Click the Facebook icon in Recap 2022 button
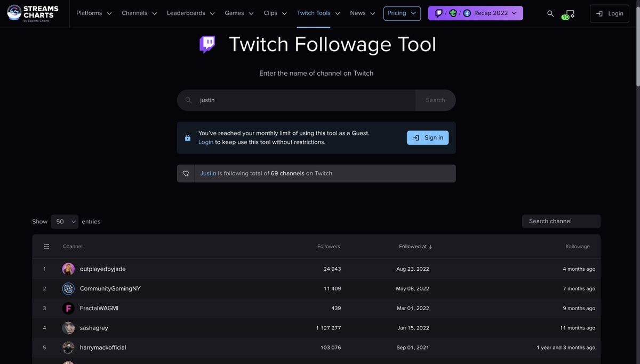 click(467, 13)
